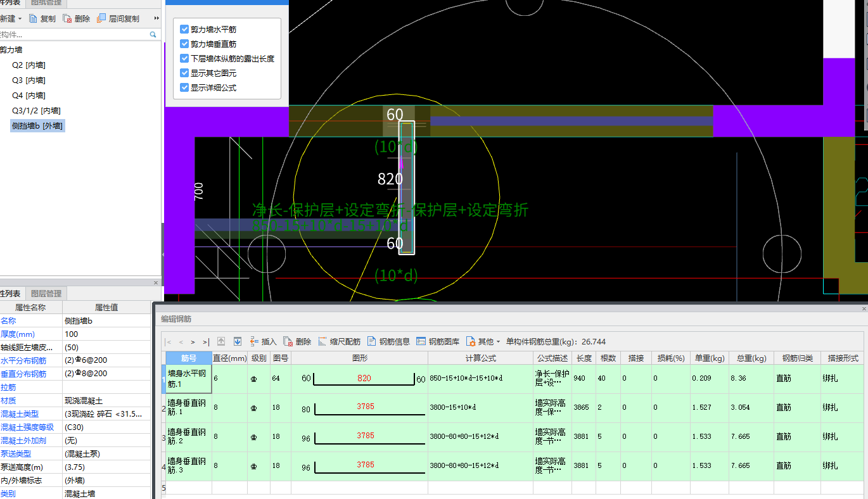The height and width of the screenshot is (499, 868).
Task: Select Q3/1/2 [内墙] component
Action: (x=36, y=111)
